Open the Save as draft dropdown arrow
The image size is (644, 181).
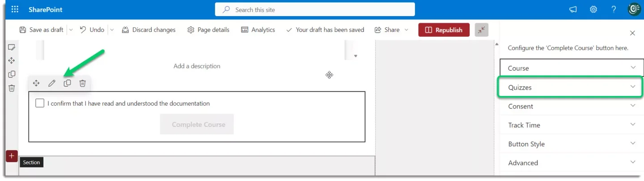(71, 30)
